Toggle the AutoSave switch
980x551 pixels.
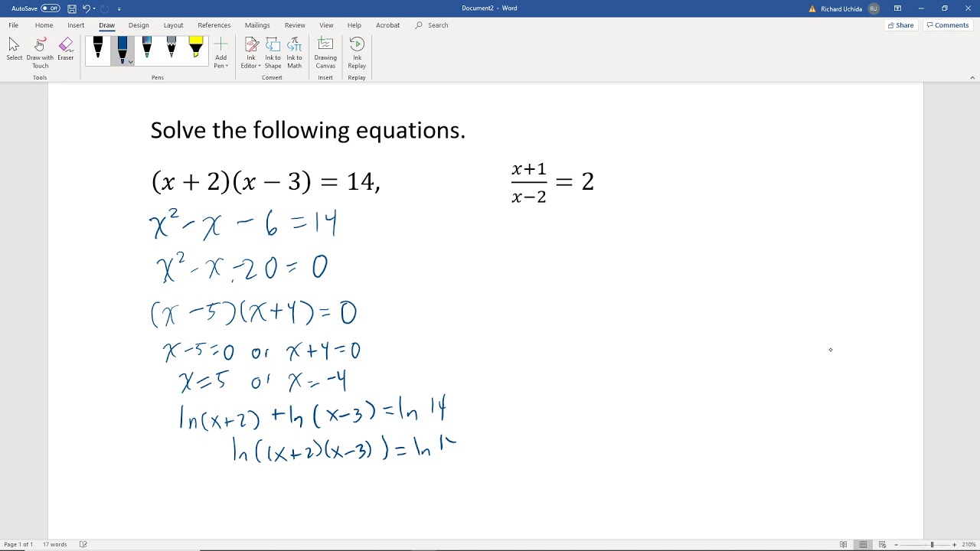click(x=51, y=8)
